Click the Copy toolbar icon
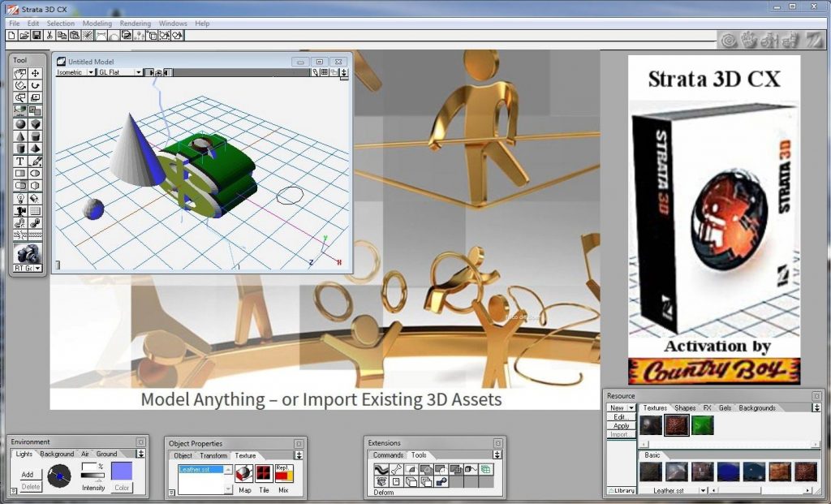The width and height of the screenshot is (831, 504). coord(62,35)
